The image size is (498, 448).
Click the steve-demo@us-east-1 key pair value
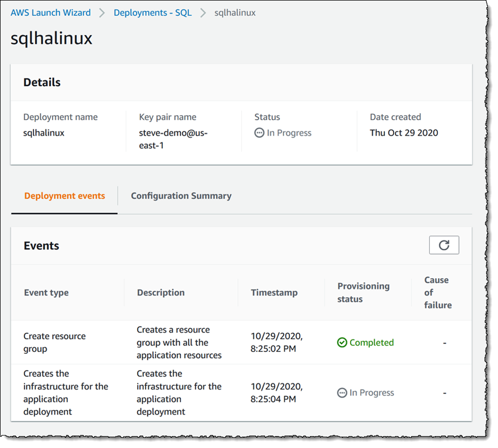point(173,139)
